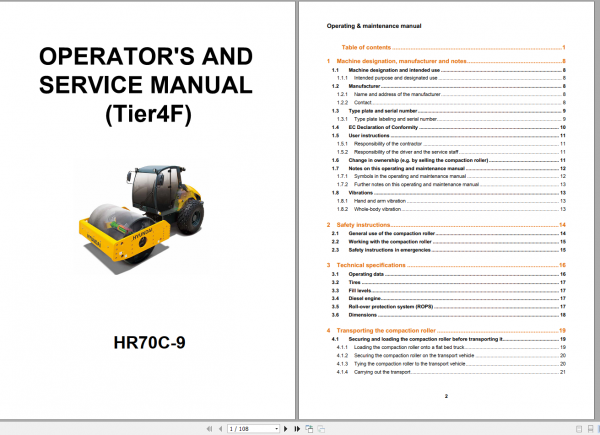
Task: Go to '1.3 Type plate and serial number'
Action: coord(449,111)
